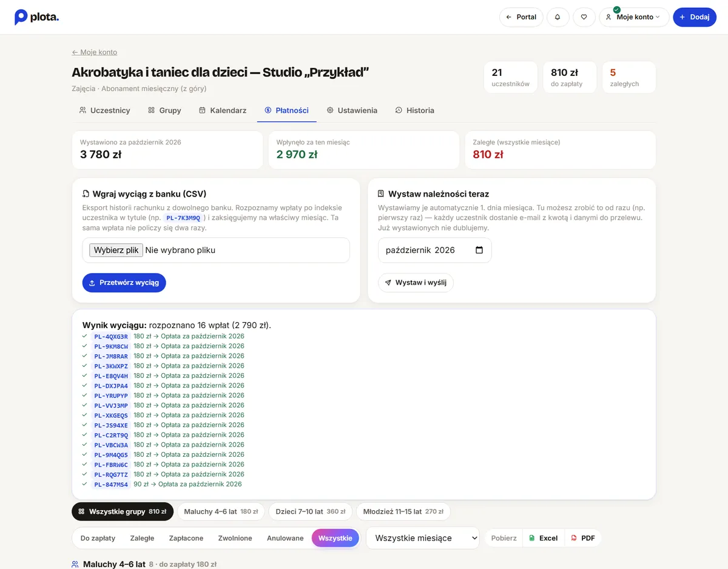Open favorites heart icon
Viewport: 728px width, 569px height.
pyautogui.click(x=584, y=17)
